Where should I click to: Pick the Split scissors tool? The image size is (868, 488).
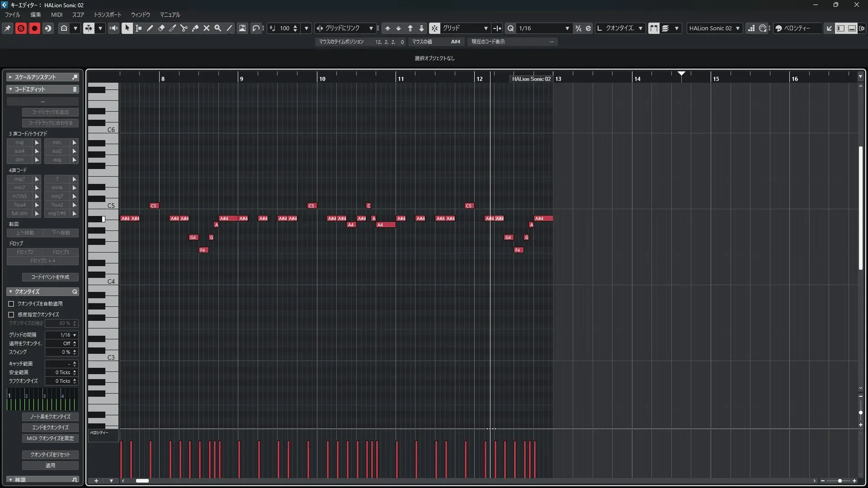coord(184,28)
